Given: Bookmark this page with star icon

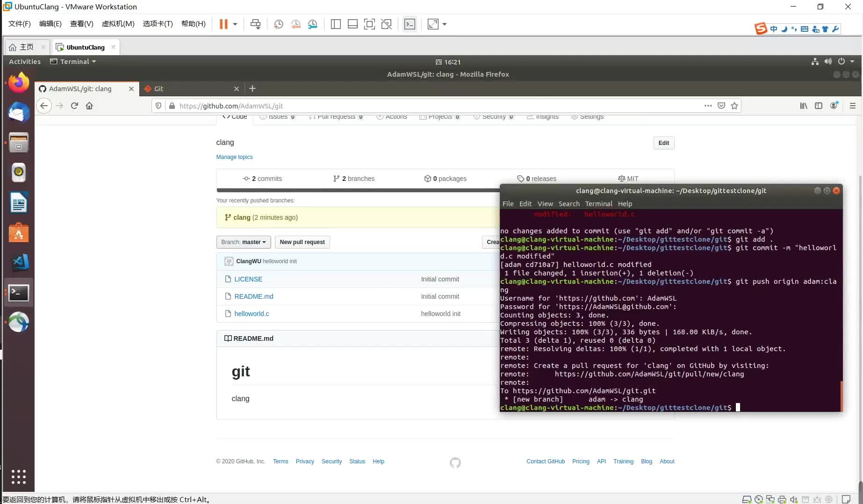Looking at the screenshot, I should [734, 106].
